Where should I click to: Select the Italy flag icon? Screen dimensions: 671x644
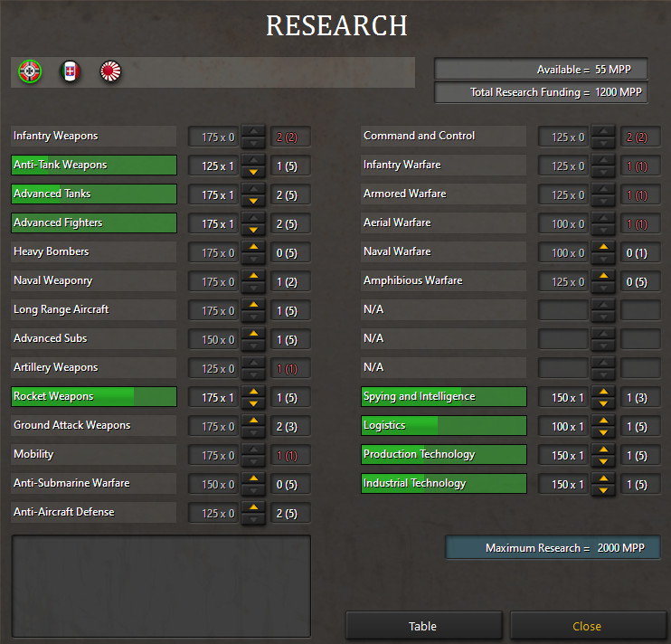click(71, 71)
